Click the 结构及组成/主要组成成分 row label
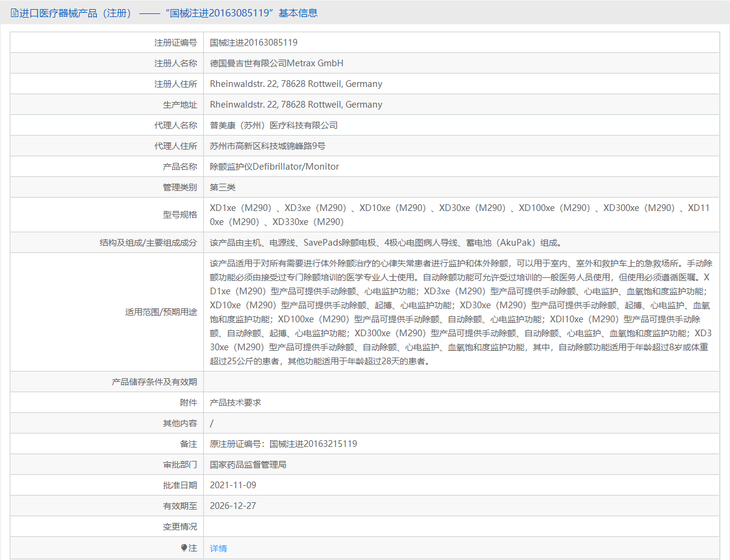Screen dimensions: 730x560 tap(148, 243)
